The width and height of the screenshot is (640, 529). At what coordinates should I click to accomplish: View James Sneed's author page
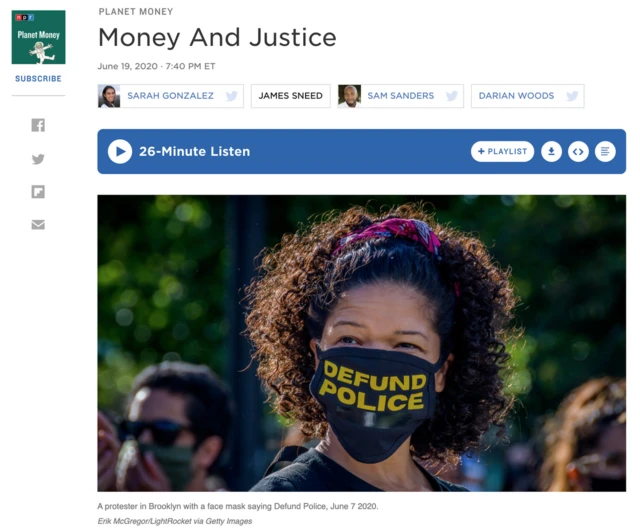tap(291, 96)
